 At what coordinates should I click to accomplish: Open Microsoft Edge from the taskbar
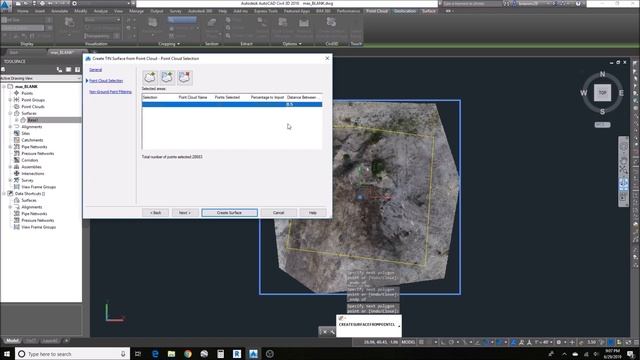coord(155,354)
